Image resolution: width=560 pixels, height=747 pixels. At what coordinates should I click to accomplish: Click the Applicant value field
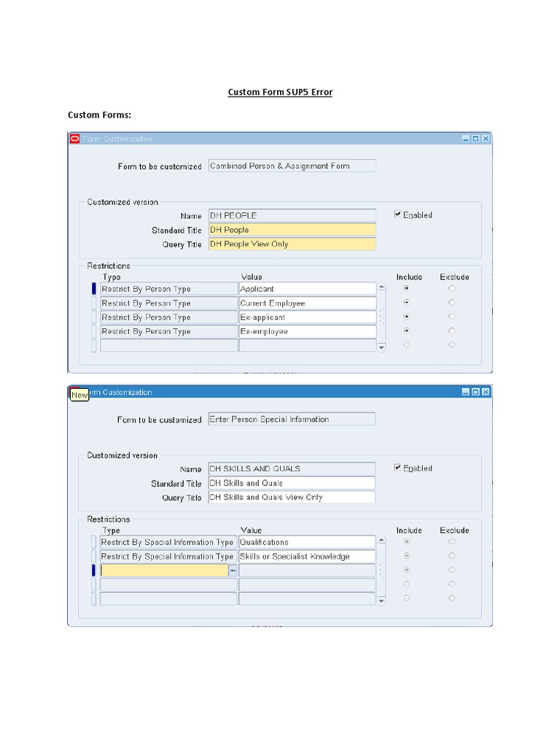[307, 289]
